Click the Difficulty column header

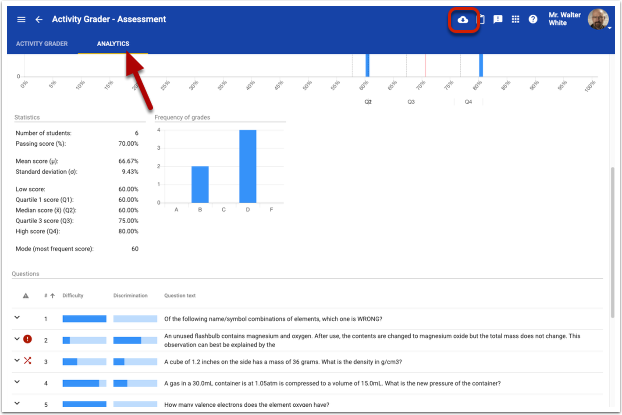[73, 296]
